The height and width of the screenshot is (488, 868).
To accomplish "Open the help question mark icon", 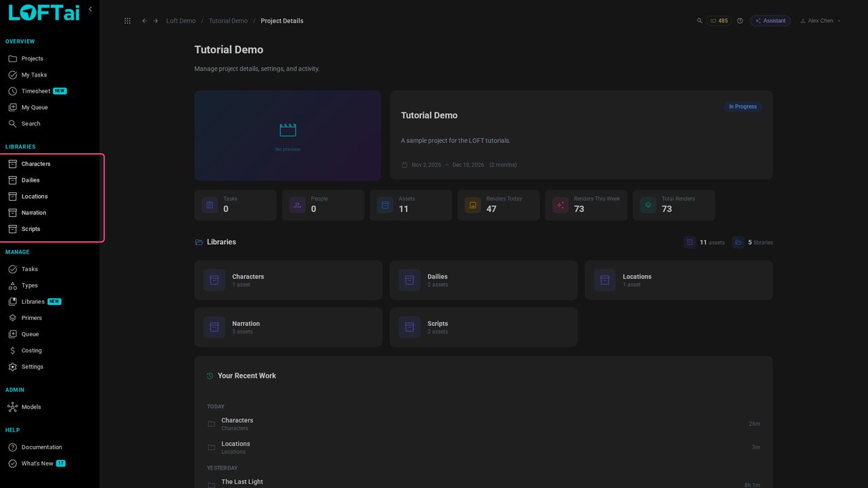I will pos(740,21).
